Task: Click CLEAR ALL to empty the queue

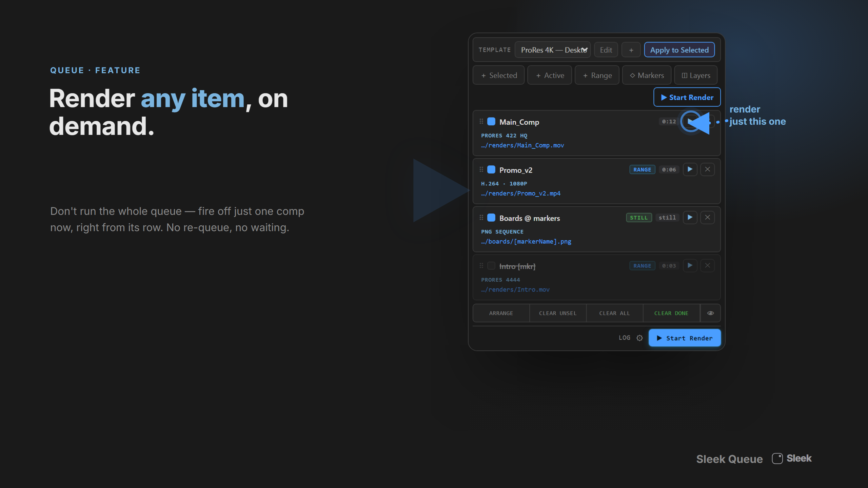Action: (614, 313)
